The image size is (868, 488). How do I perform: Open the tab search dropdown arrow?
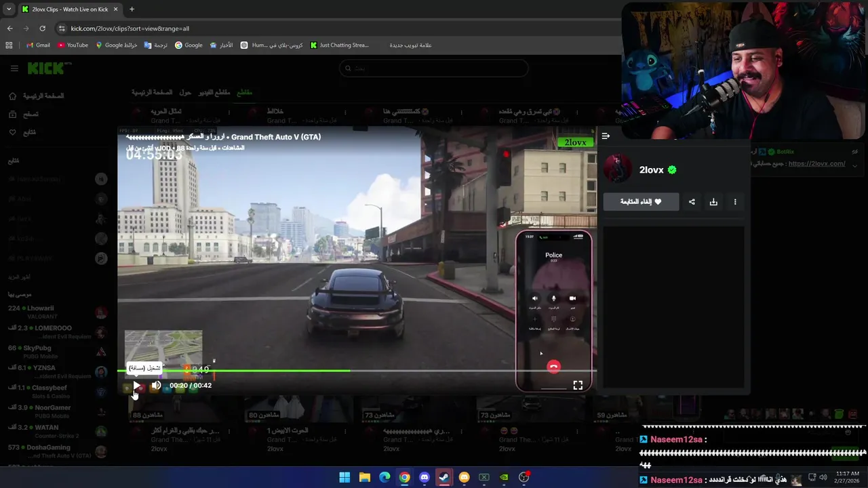click(x=8, y=9)
